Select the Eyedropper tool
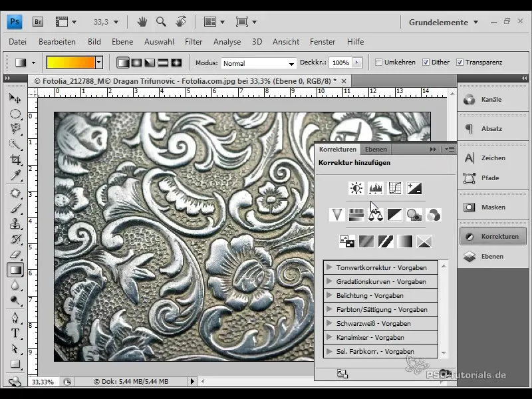 pos(15,175)
